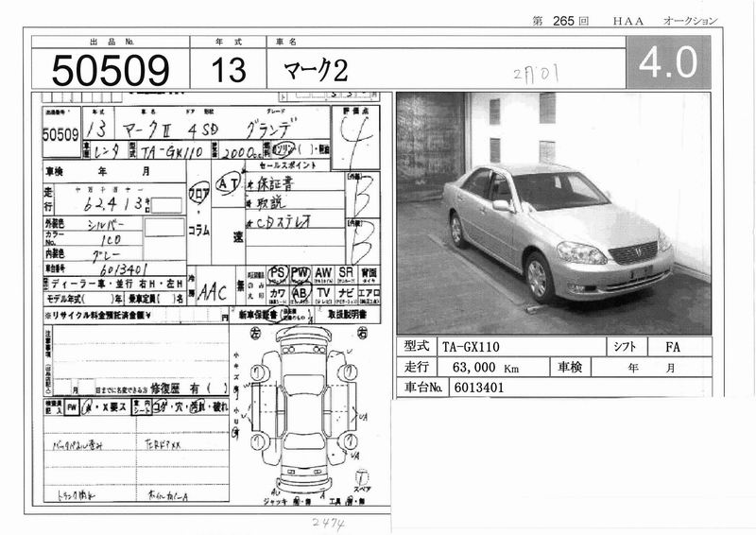Image resolution: width=756 pixels, height=535 pixels.
Task: Click the 取扱説明書 field
Action: (347, 315)
